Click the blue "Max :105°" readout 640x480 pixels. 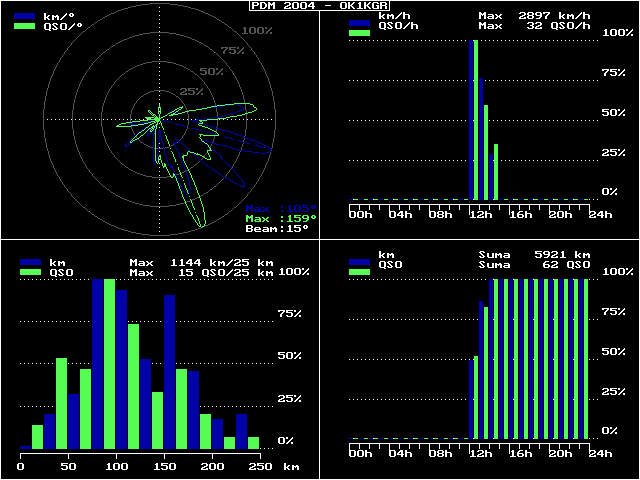click(x=281, y=209)
